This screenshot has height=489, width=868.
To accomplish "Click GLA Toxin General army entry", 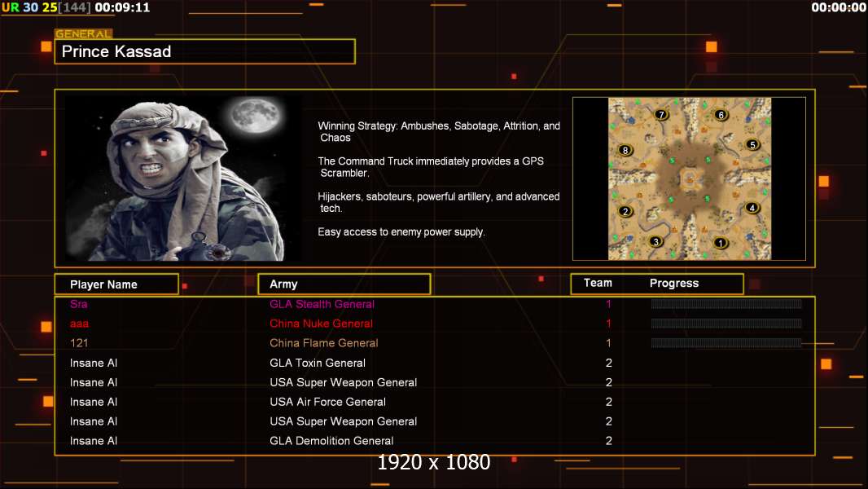I will (x=318, y=363).
